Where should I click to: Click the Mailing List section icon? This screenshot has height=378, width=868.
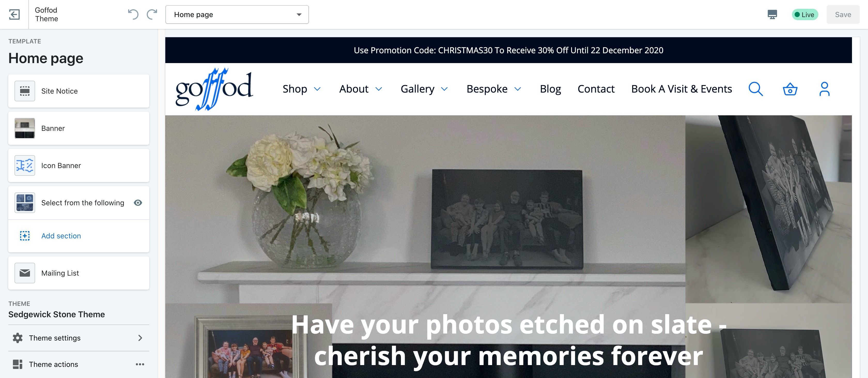pos(25,273)
